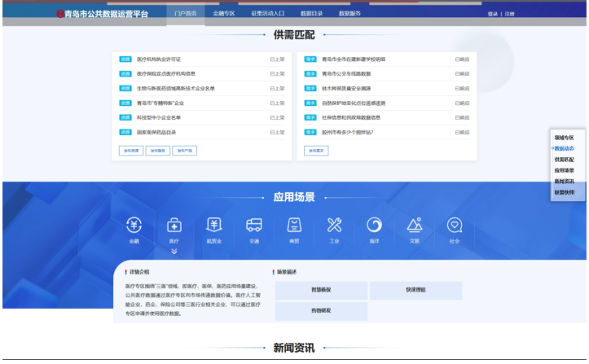
Task: Select the 医疗 medical scenario icon
Action: tap(174, 226)
